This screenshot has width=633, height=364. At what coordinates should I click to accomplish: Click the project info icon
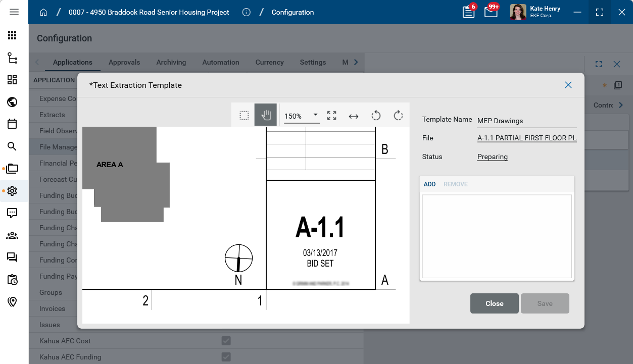tap(246, 12)
